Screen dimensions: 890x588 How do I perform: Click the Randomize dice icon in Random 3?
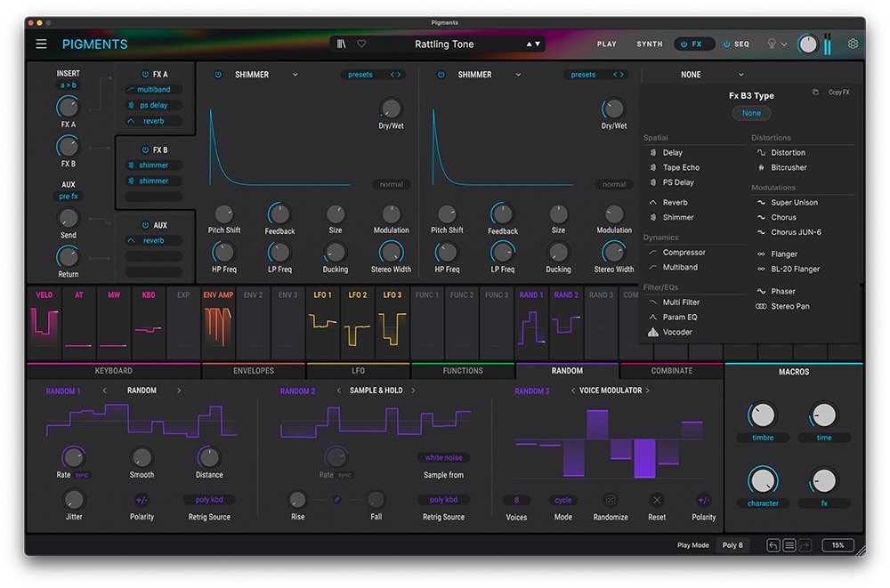[x=611, y=500]
